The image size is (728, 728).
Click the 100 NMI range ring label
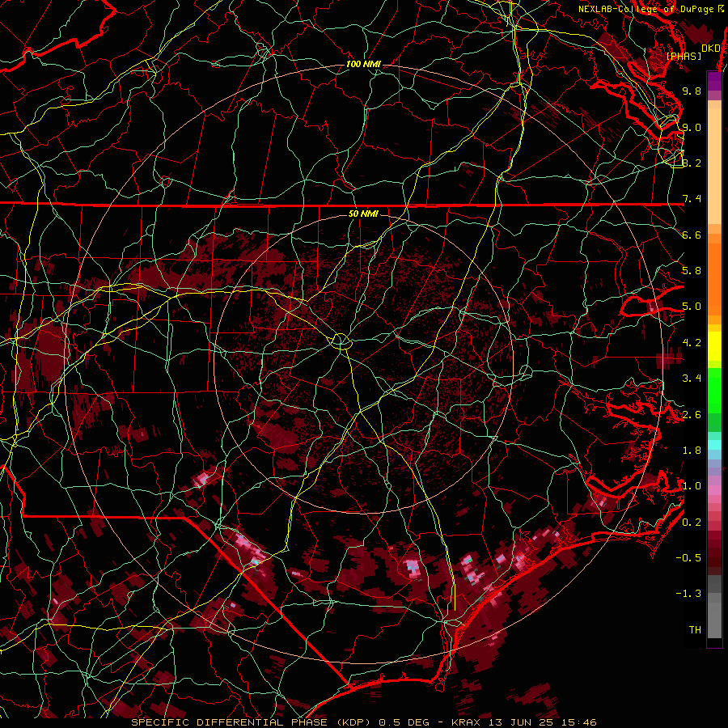coord(363,64)
